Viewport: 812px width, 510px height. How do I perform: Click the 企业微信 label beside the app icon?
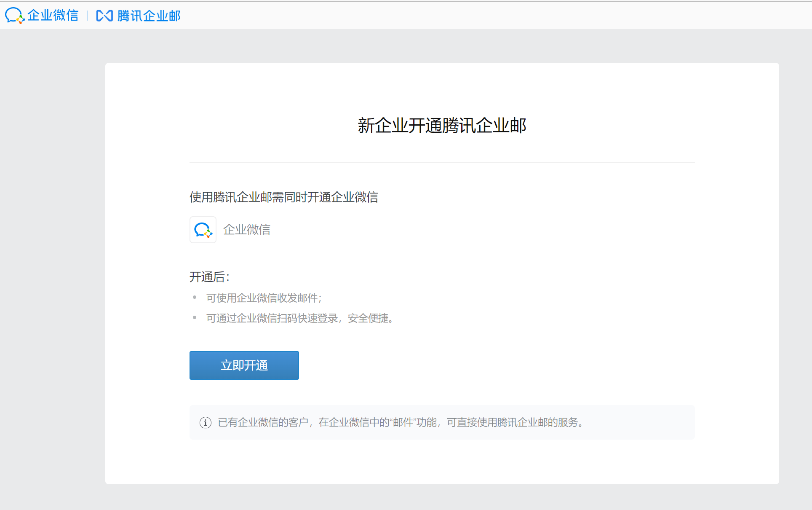tap(247, 230)
